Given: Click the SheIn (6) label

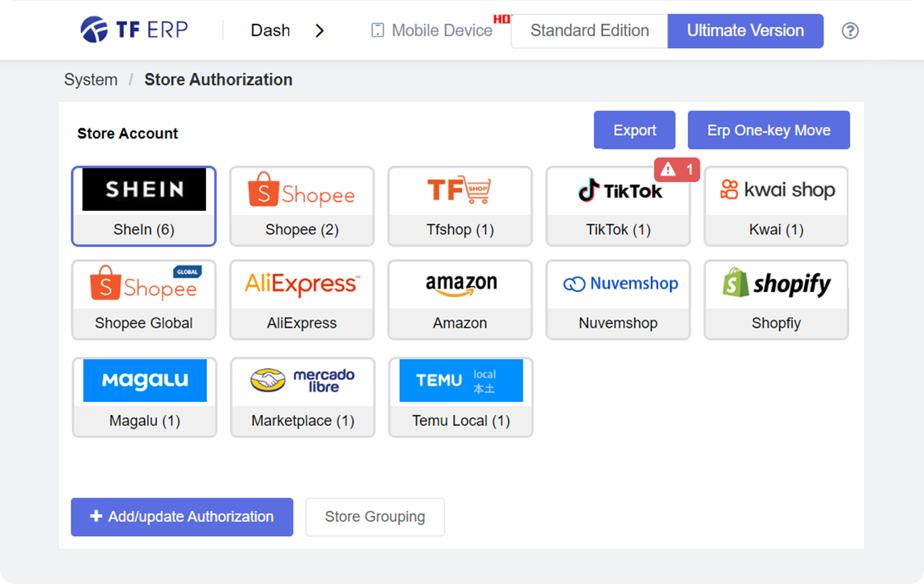Looking at the screenshot, I should pos(144,230).
